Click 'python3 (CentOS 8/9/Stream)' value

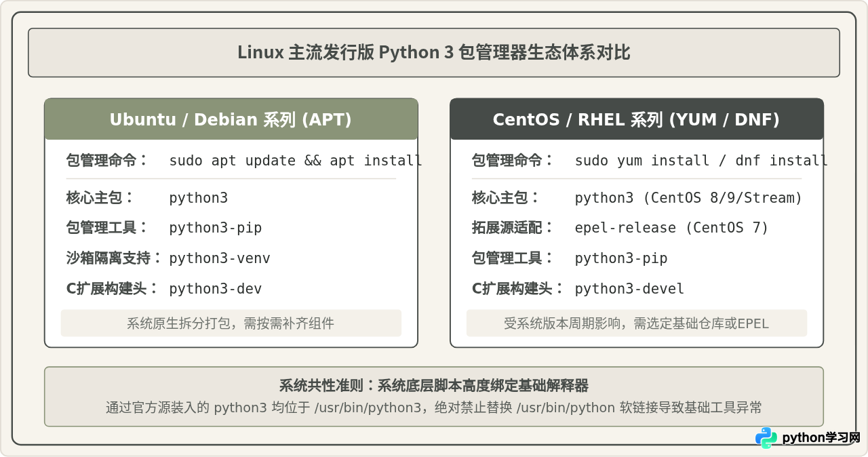coord(689,198)
